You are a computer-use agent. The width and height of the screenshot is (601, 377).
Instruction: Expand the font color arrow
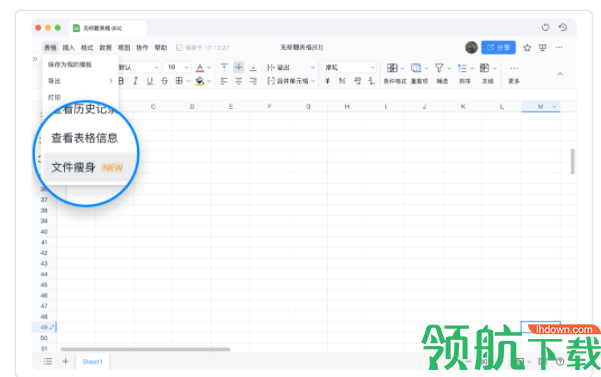point(209,68)
